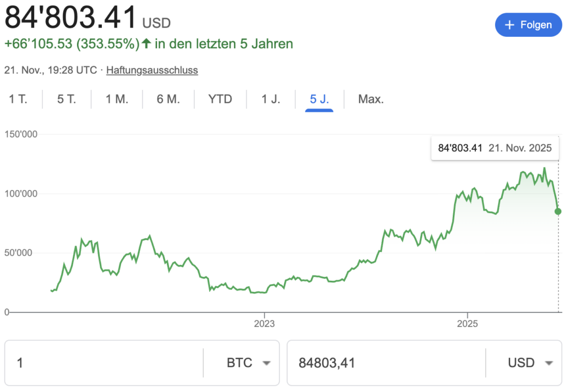Click the green upward arrow trend icon
Image resolution: width=564 pixels, height=392 pixels.
147,43
